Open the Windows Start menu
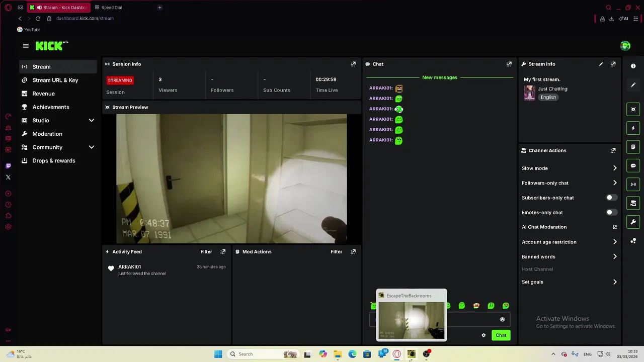The height and width of the screenshot is (362, 644). (218, 354)
